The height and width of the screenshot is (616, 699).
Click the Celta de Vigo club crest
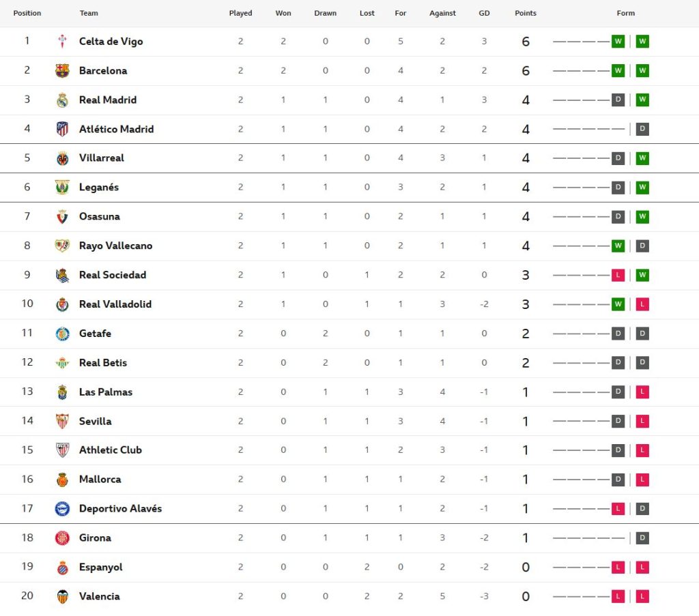coord(62,42)
